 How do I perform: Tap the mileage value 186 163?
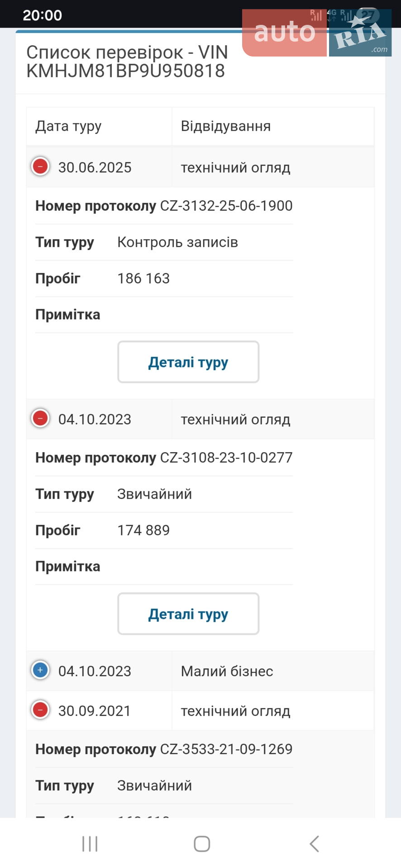click(143, 278)
